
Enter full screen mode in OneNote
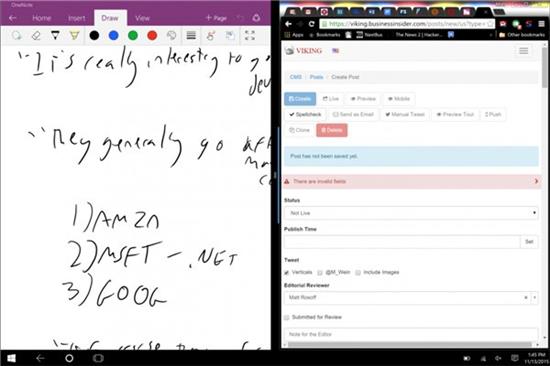point(250,35)
